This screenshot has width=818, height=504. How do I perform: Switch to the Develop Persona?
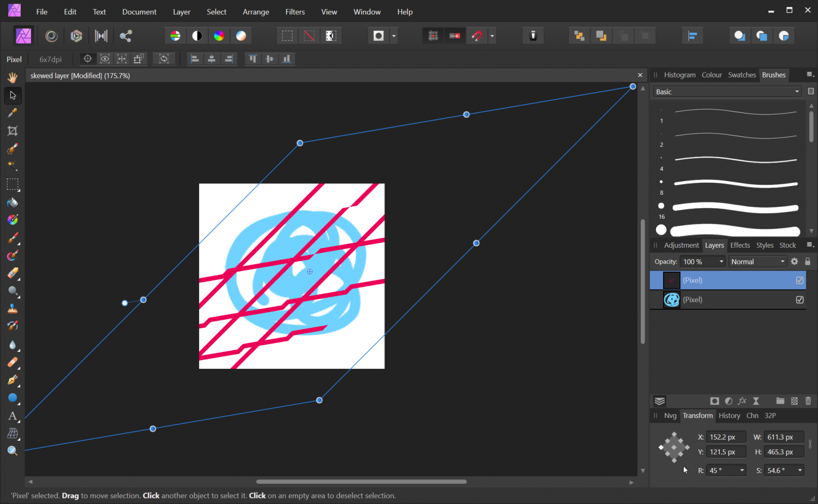click(x=76, y=36)
